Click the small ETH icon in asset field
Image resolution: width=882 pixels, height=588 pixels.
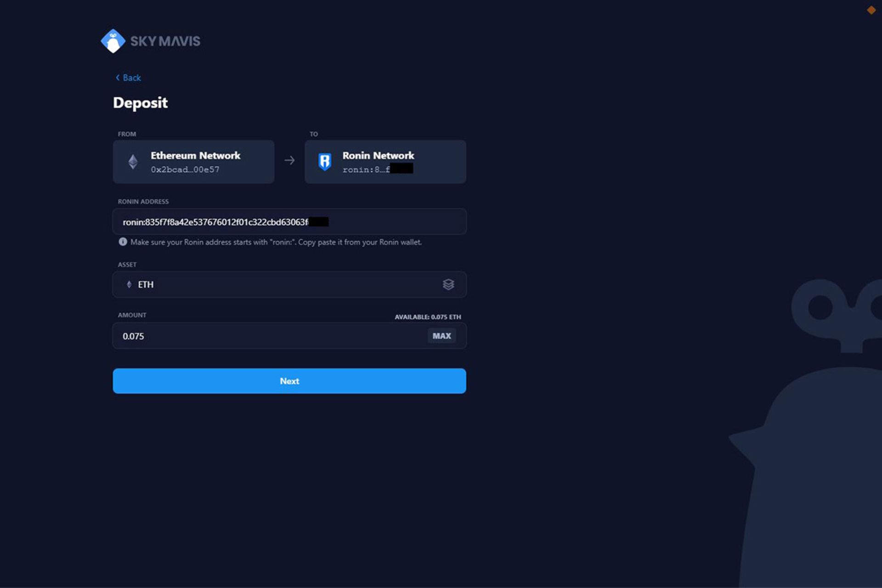pyautogui.click(x=129, y=284)
